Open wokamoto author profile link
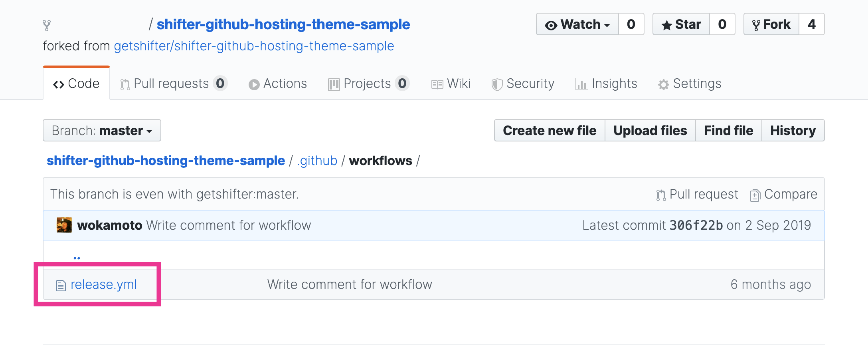Image resolution: width=868 pixels, height=348 pixels. click(x=110, y=225)
